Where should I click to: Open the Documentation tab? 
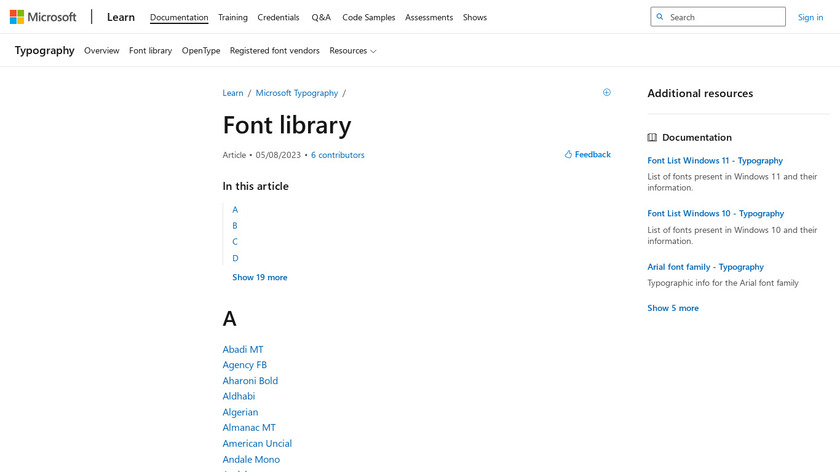(x=179, y=17)
